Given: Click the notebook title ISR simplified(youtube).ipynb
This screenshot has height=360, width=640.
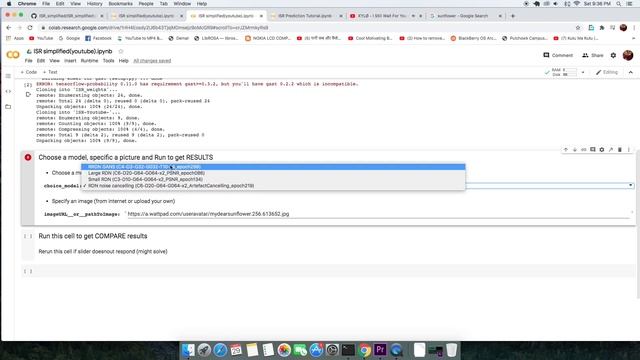Looking at the screenshot, I should (x=73, y=51).
